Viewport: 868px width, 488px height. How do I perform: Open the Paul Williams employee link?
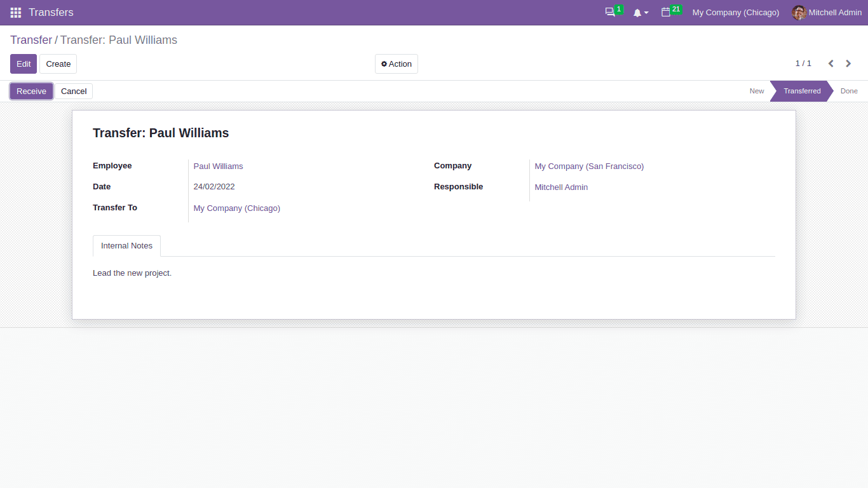(218, 166)
